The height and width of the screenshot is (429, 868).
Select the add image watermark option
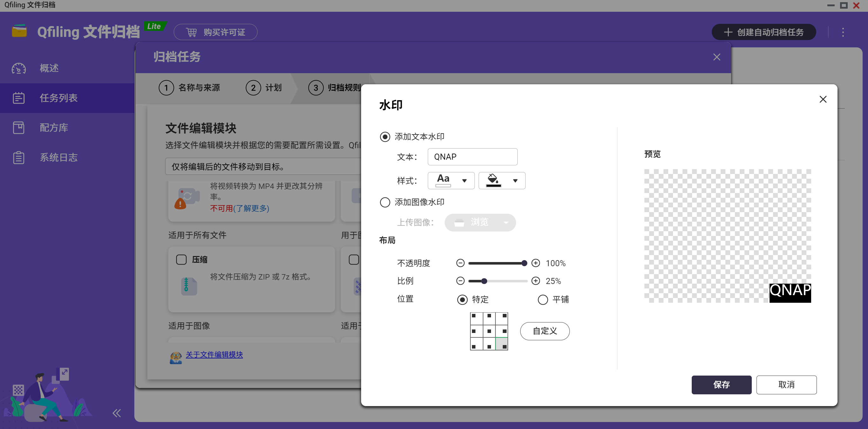click(385, 202)
